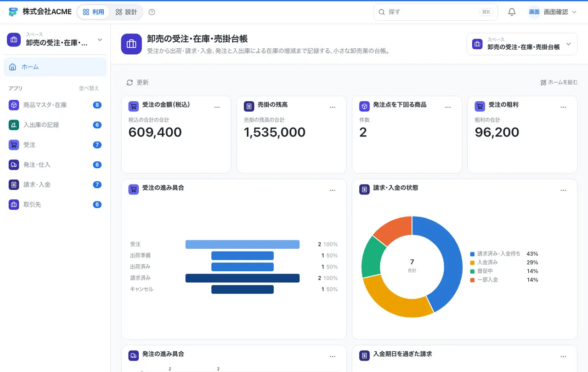Screen dimensions: 588x372
Task: Focus the 探す search field
Action: pos(435,12)
